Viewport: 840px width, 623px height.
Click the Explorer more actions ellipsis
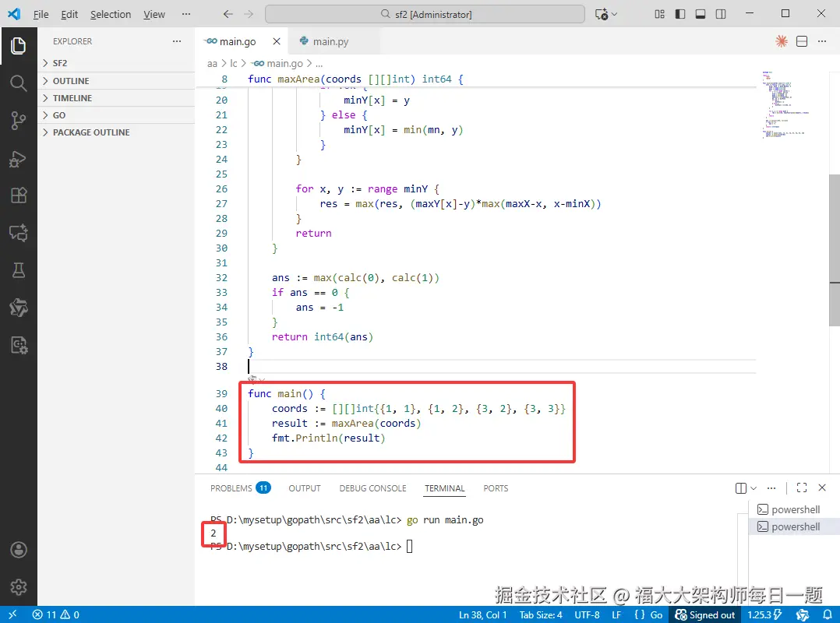[177, 41]
